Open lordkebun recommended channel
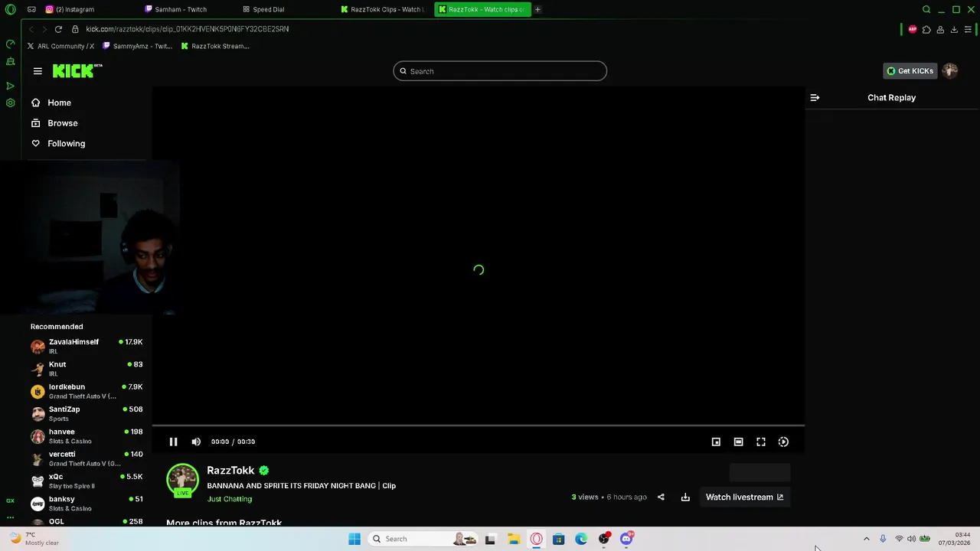Screen dimensions: 980x551 point(87,391)
